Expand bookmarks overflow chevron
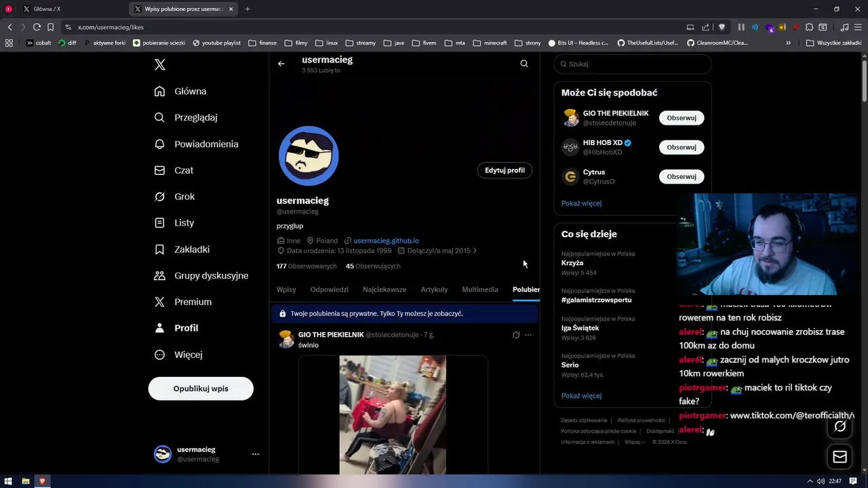The image size is (868, 488). click(x=788, y=43)
